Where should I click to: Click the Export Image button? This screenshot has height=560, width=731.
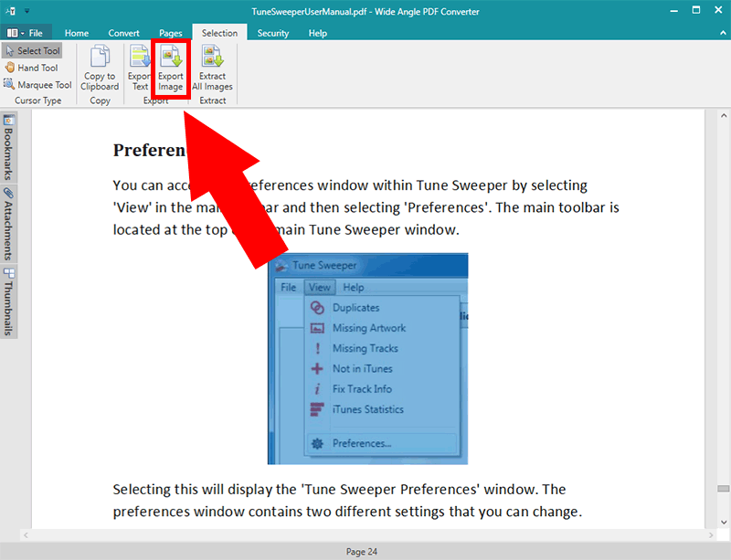(171, 69)
